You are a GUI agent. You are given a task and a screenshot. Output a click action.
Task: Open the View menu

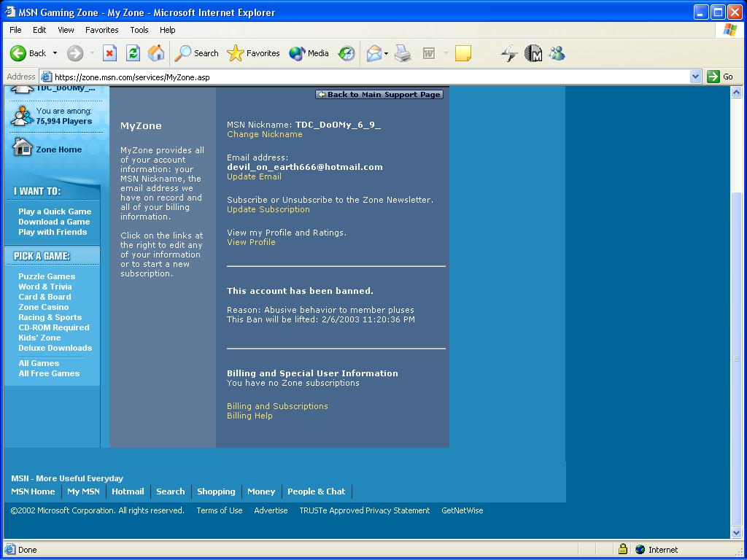point(66,30)
